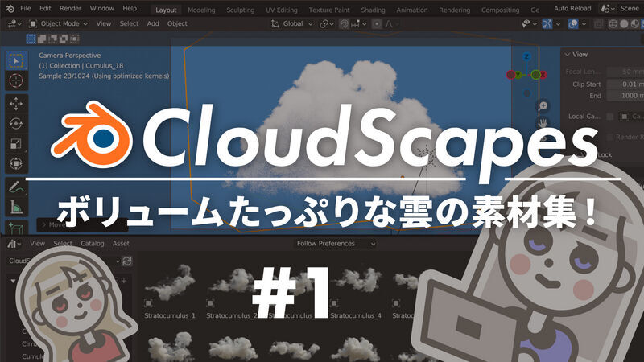Refresh the asset library list
The height and width of the screenshot is (362, 644).
point(127,261)
